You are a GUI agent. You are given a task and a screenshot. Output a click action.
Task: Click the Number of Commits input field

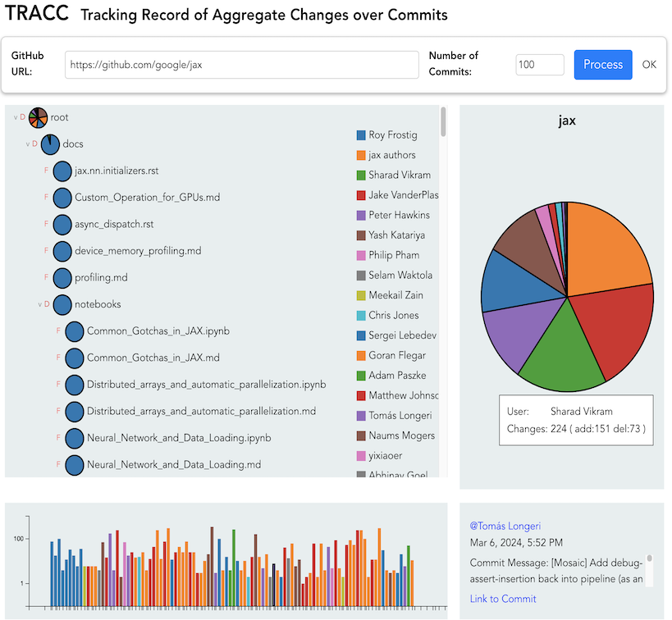pyautogui.click(x=538, y=64)
